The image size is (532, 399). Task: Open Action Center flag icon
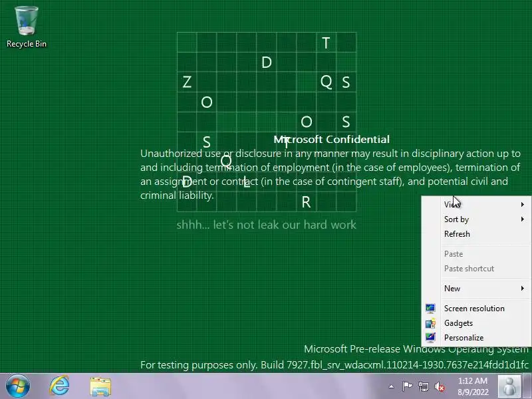tap(407, 386)
